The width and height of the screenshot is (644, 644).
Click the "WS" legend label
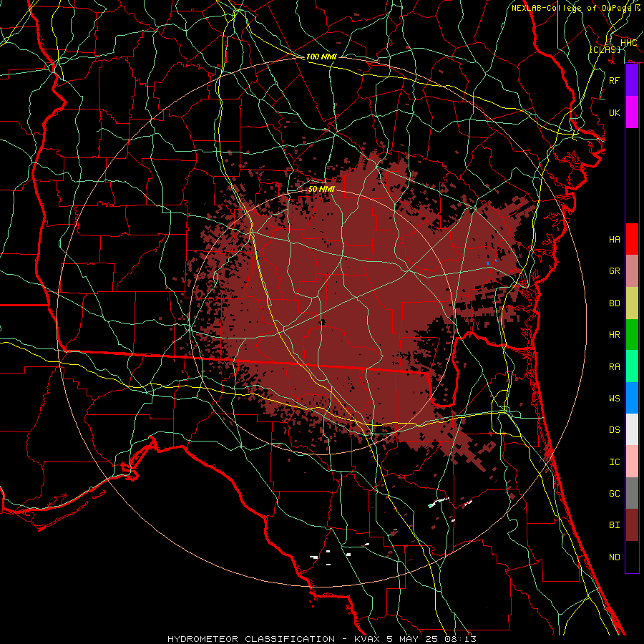tap(614, 398)
